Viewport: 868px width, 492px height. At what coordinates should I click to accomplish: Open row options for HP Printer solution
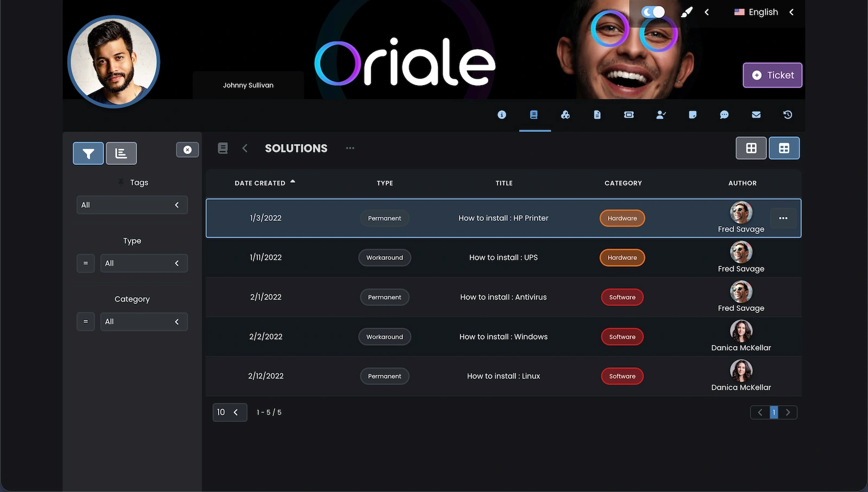point(783,218)
